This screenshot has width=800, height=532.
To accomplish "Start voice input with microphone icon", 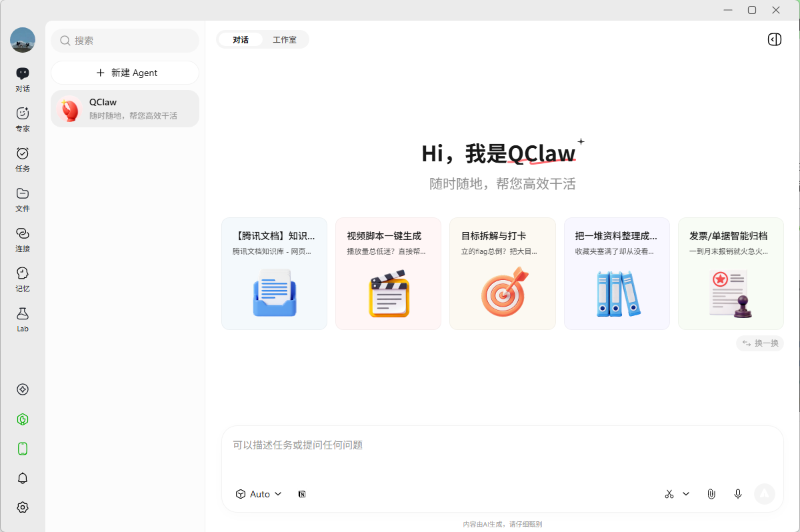I will click(x=738, y=494).
